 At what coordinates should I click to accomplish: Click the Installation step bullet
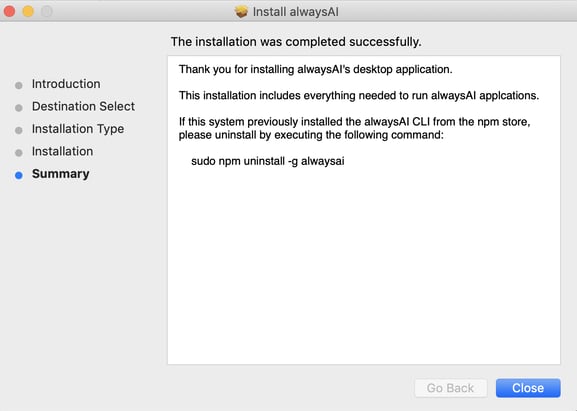(x=19, y=153)
